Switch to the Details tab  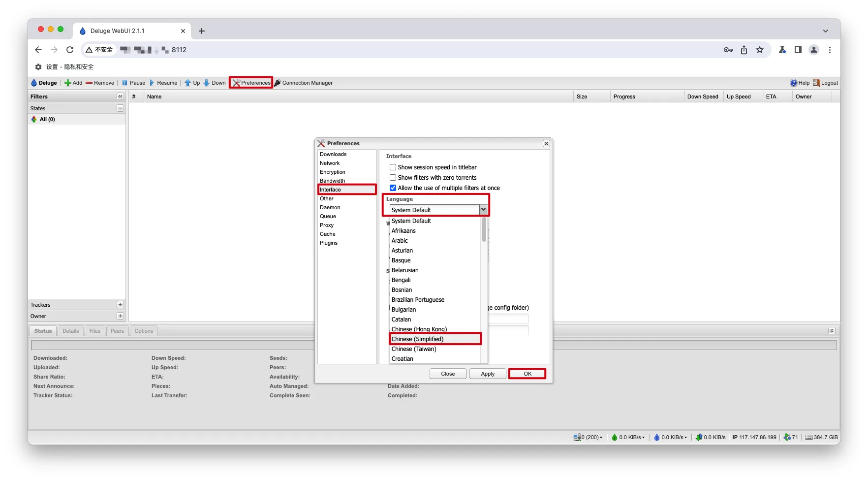70,331
